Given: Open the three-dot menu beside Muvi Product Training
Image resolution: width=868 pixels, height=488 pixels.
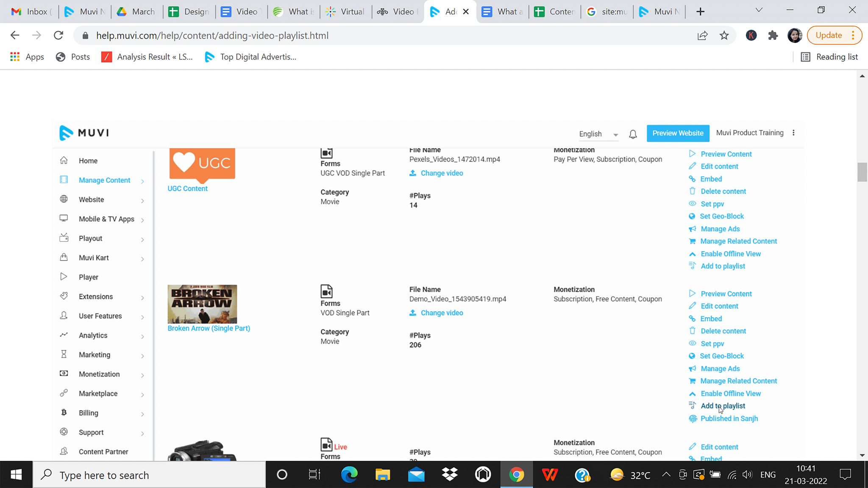Looking at the screenshot, I should click(794, 133).
